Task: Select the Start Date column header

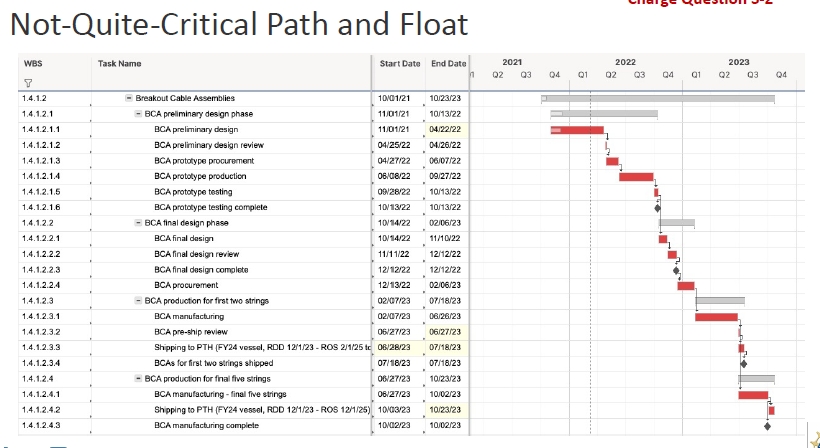Action: pos(399,63)
